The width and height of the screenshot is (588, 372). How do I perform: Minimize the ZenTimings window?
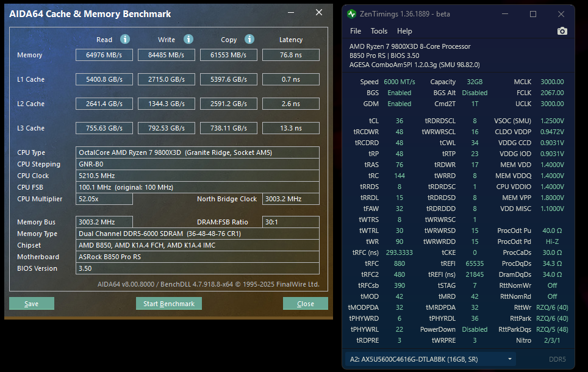click(x=505, y=14)
